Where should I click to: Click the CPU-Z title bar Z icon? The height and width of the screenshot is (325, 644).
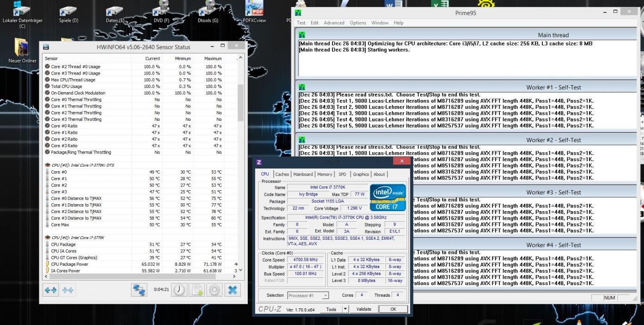(x=259, y=162)
